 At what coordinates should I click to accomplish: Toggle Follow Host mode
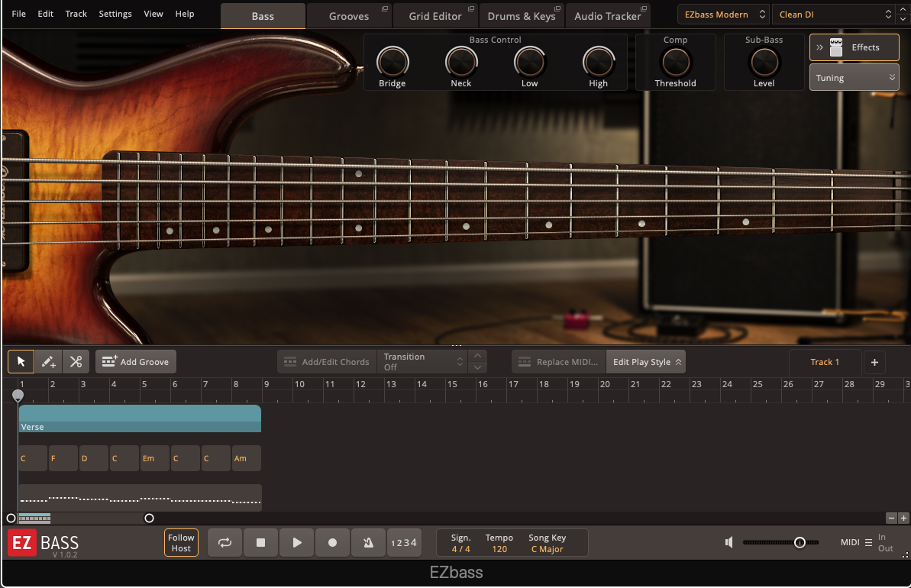click(x=181, y=543)
